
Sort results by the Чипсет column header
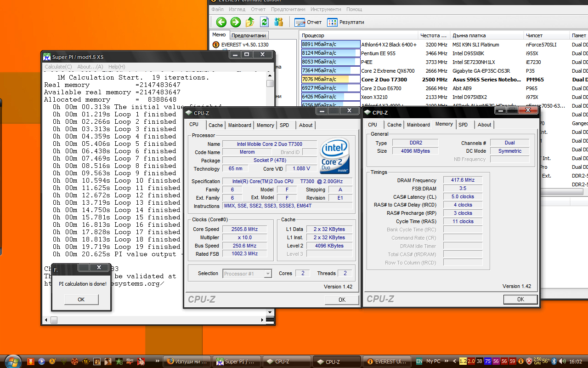[547, 35]
